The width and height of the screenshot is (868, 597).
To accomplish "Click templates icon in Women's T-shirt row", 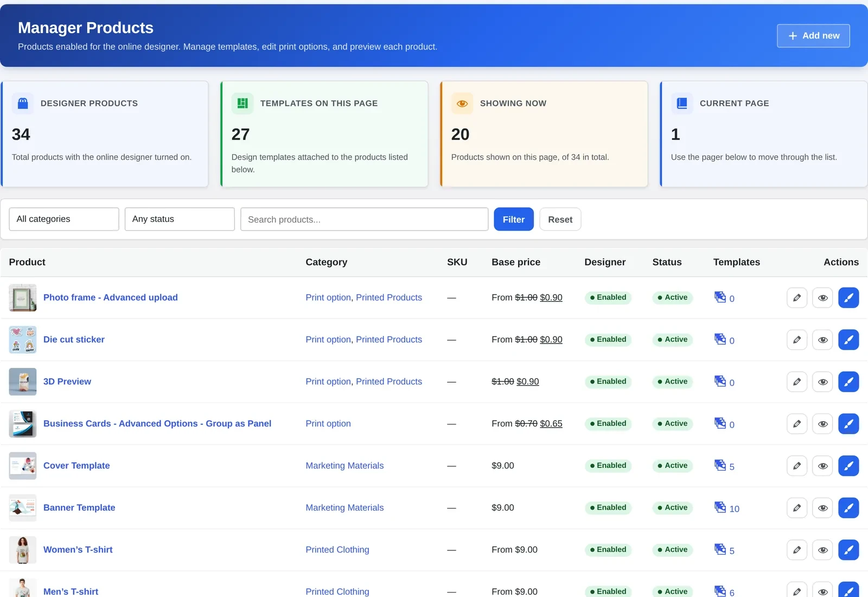I will coord(720,549).
